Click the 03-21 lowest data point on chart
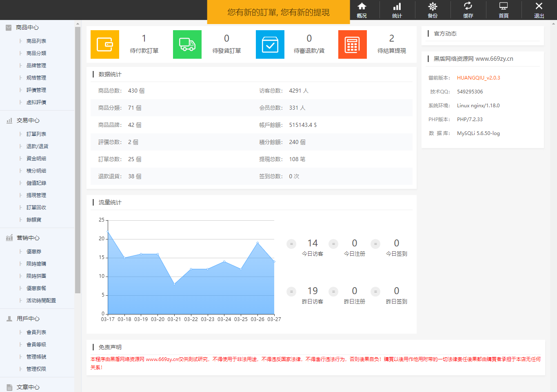The height and width of the screenshot is (392, 557). (174, 283)
